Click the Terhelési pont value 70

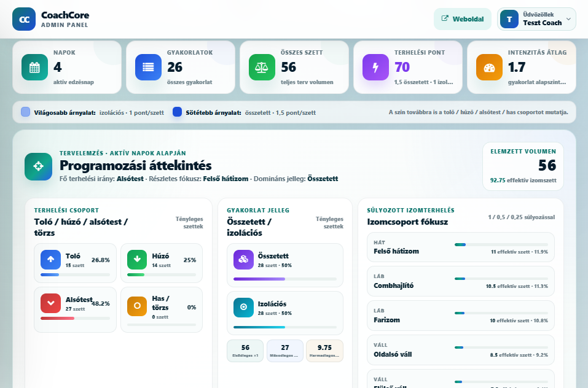(x=402, y=67)
